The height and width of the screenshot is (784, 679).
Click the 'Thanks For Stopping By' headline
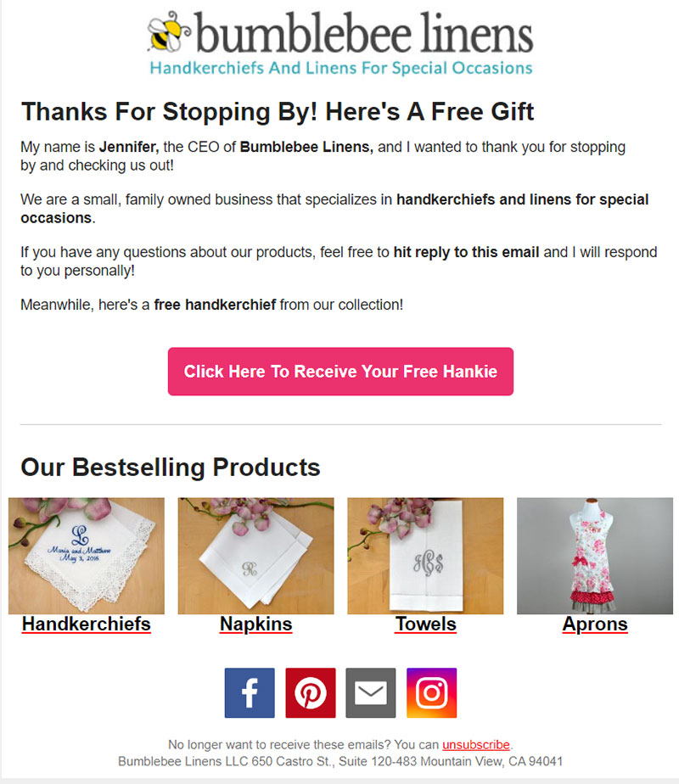tap(278, 111)
